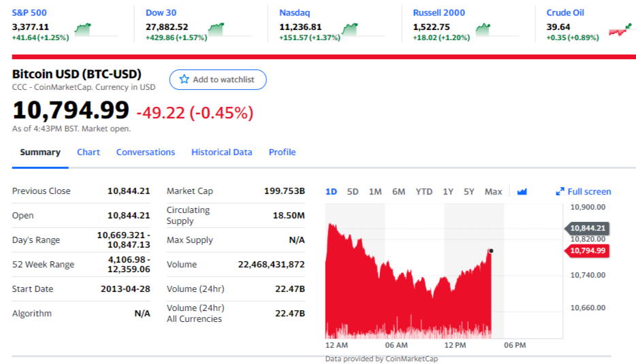Click the 52 Week Range value
Image resolution: width=636 pixels, height=364 pixels.
tap(129, 264)
